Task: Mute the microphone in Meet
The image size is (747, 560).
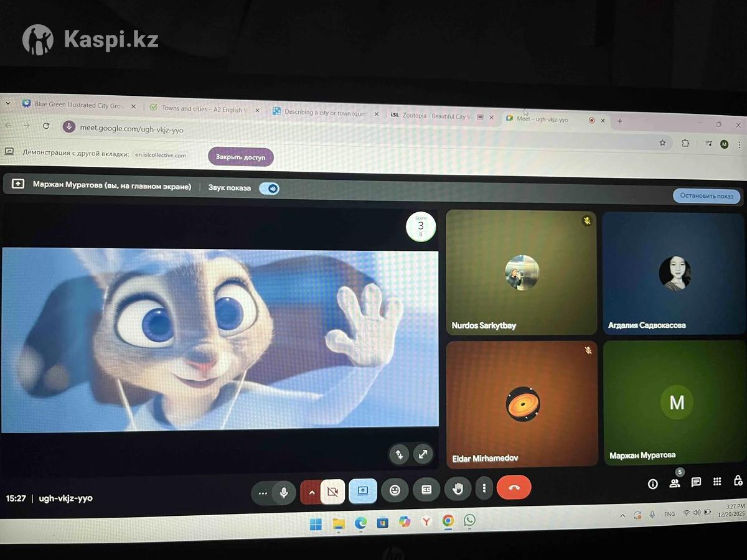Action: 284,493
